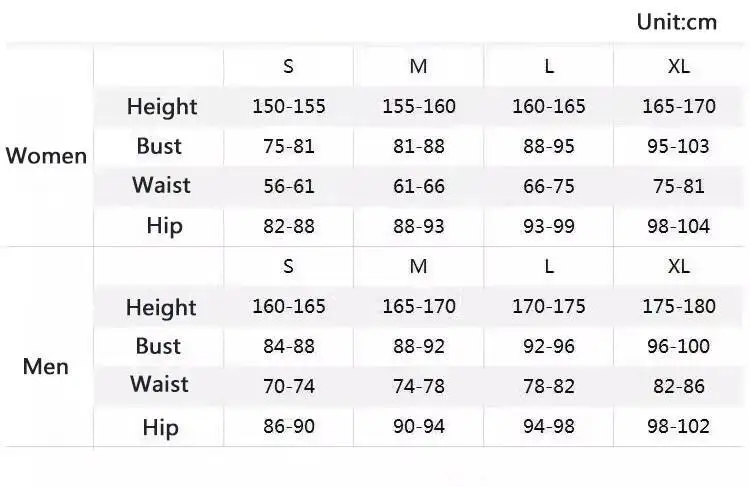Screen dimensions: 750x487
Task: Select the 95-103 bust cell
Action: point(678,146)
